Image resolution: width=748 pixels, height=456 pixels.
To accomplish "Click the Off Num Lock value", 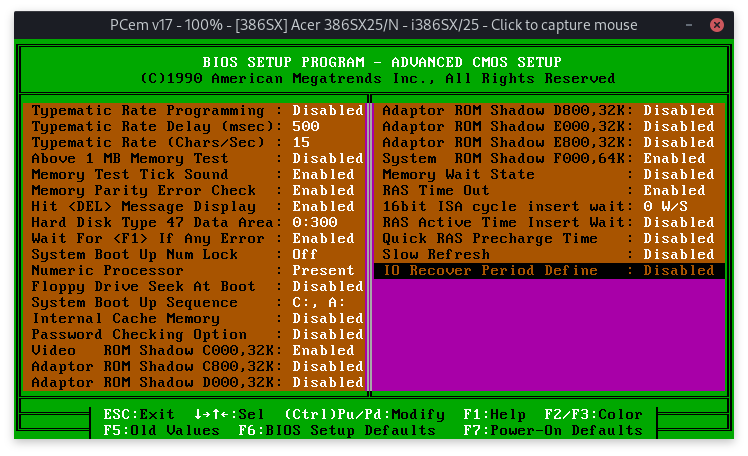I will (x=305, y=255).
